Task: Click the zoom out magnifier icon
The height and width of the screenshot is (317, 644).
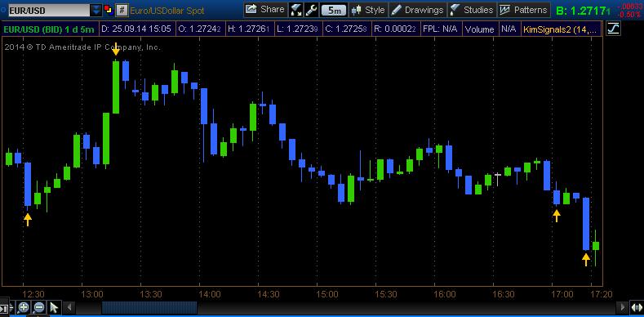Action: click(38, 306)
